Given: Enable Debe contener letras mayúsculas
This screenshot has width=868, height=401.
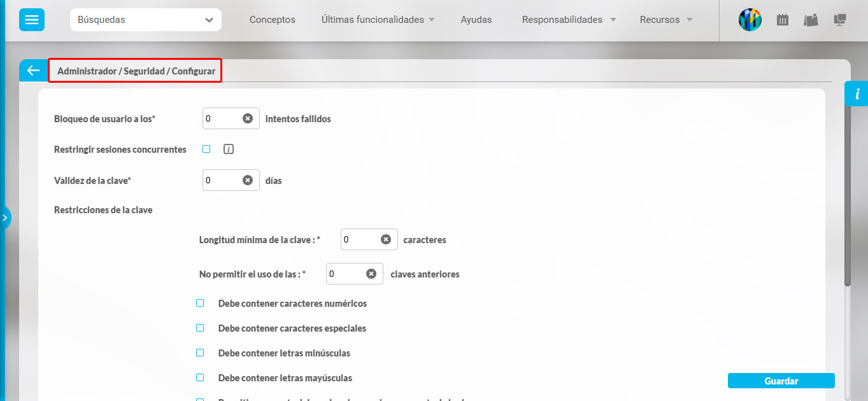Looking at the screenshot, I should coord(200,377).
